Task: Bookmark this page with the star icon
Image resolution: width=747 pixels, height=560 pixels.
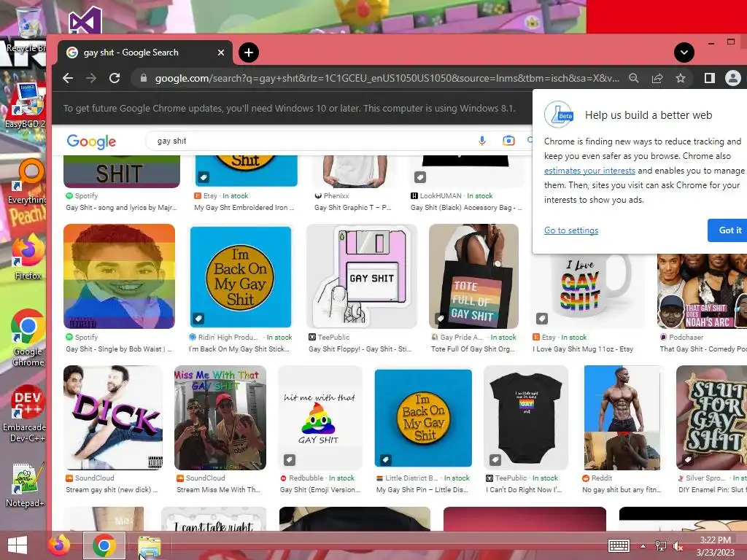Action: (x=681, y=78)
